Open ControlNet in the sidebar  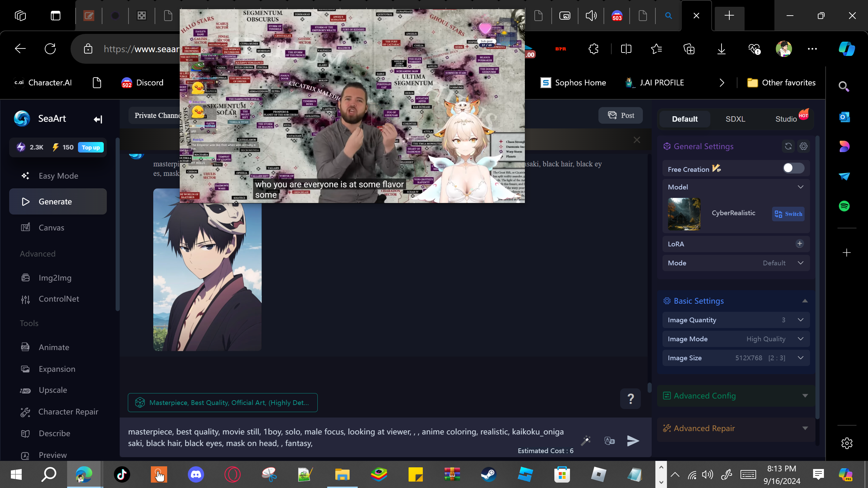[x=58, y=299]
